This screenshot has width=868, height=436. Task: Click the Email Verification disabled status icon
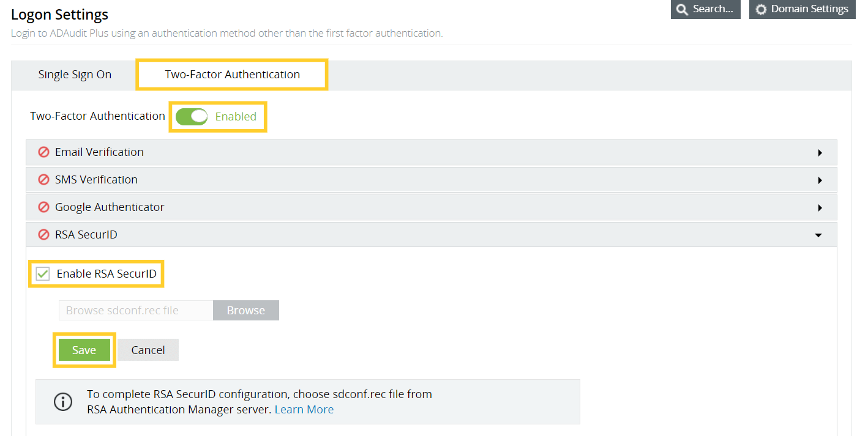[43, 152]
